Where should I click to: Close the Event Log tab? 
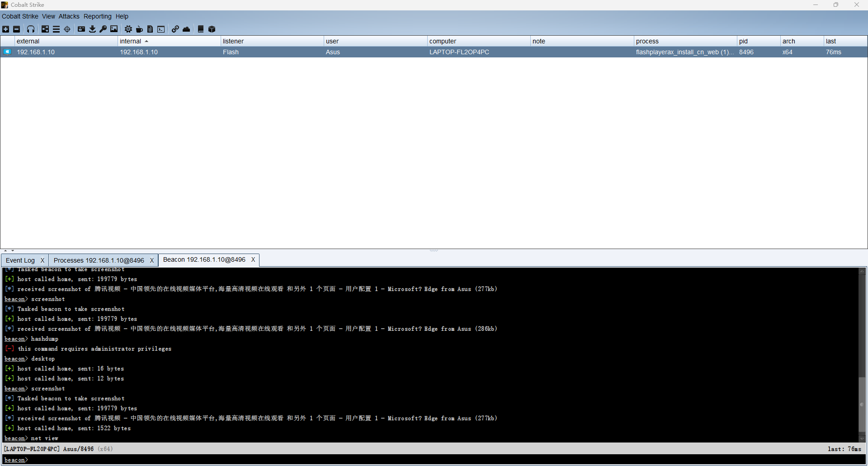[x=42, y=260]
